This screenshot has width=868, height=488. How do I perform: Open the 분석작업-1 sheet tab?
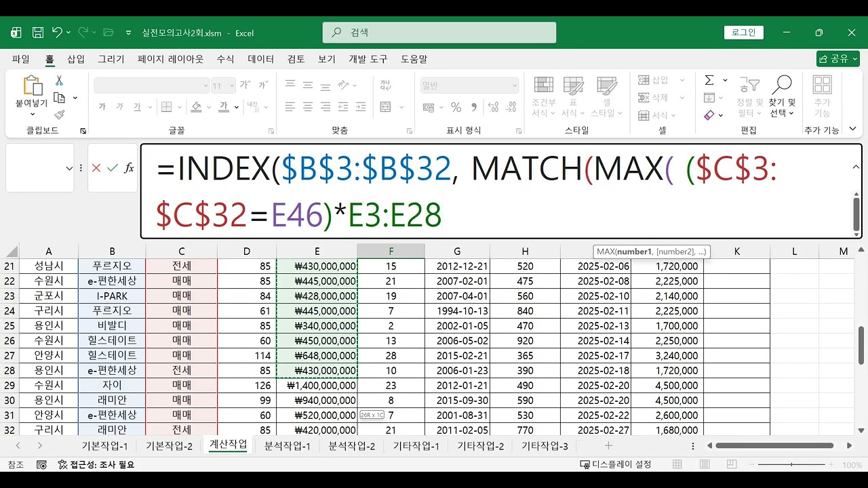(x=288, y=446)
